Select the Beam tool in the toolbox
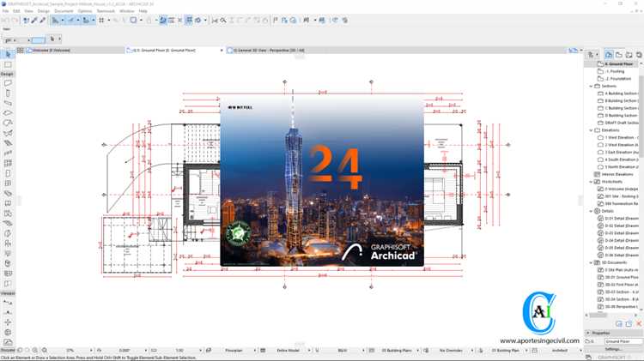This screenshot has height=361, width=644. click(x=8, y=103)
